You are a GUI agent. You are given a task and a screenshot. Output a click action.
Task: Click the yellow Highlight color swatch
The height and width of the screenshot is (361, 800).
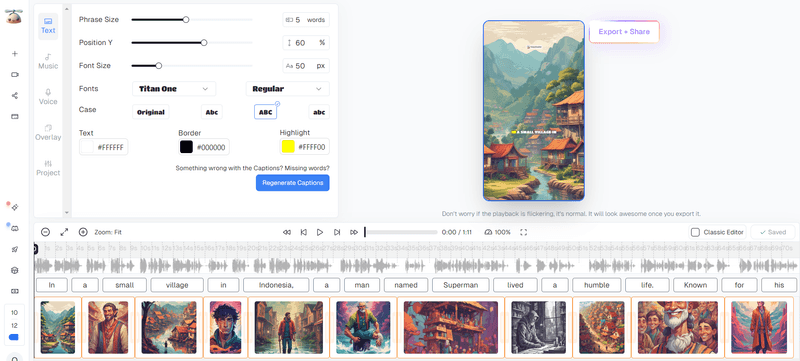pyautogui.click(x=288, y=147)
